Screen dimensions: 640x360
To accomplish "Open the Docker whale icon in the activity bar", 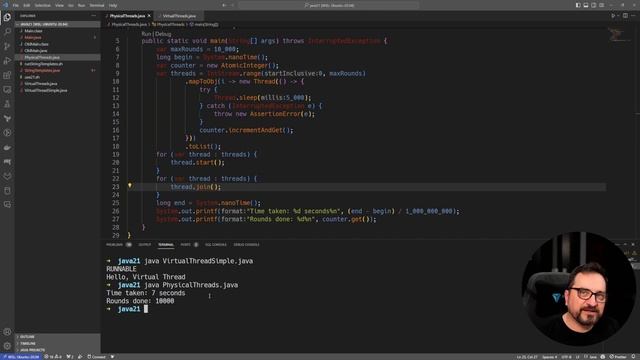I will coord(7,147).
